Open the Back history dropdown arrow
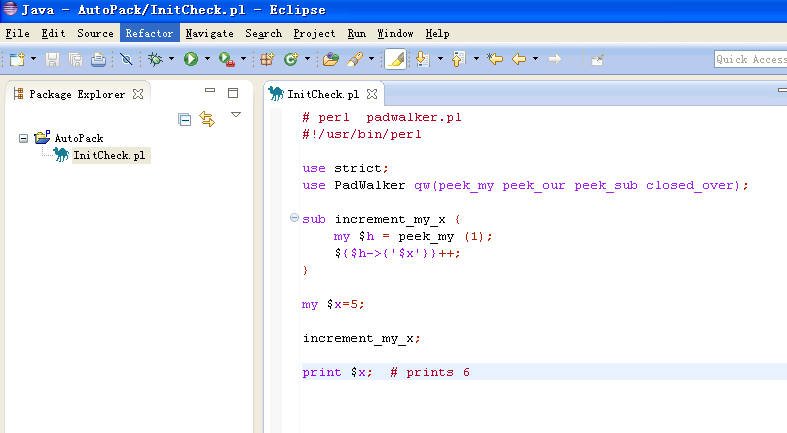Screen dimensions: 787x433 tap(536, 59)
